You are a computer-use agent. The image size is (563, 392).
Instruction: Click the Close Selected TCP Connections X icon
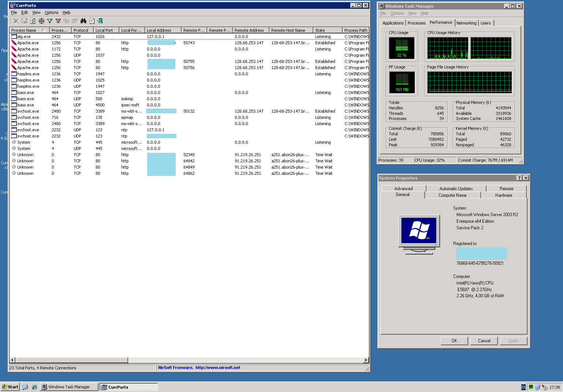tap(16, 21)
